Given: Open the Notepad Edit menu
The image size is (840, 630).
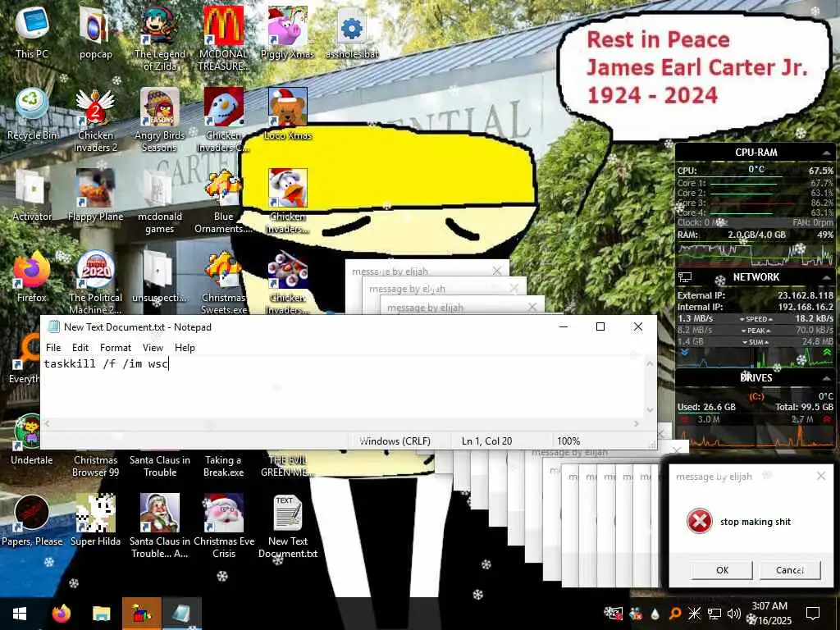Looking at the screenshot, I should coord(80,348).
